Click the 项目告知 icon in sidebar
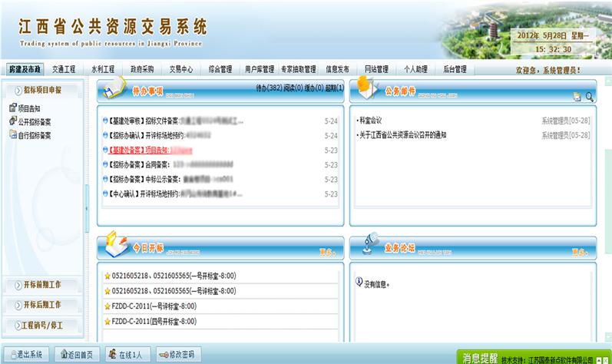This screenshot has height=364, width=612. click(x=13, y=108)
